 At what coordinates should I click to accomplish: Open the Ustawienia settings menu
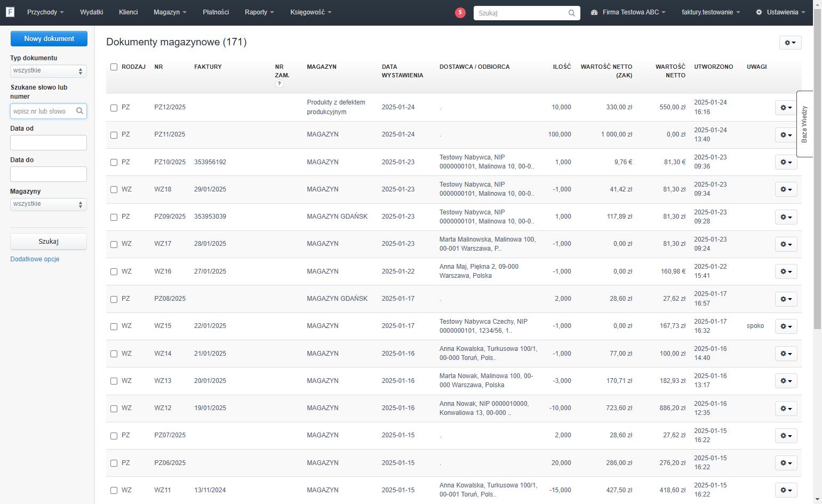780,12
